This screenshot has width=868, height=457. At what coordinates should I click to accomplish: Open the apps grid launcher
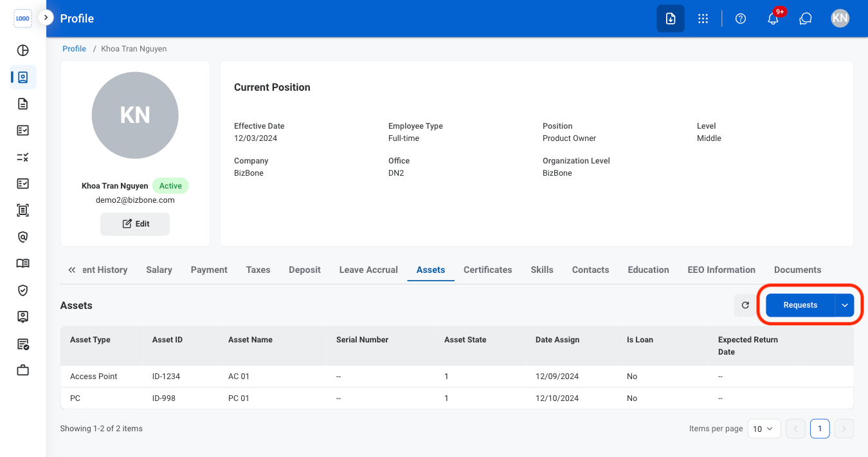pyautogui.click(x=703, y=19)
